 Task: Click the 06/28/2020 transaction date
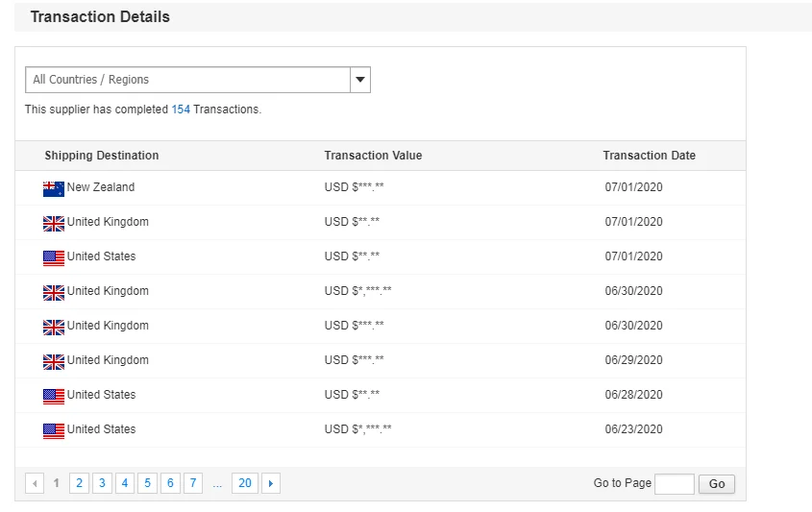coord(634,395)
